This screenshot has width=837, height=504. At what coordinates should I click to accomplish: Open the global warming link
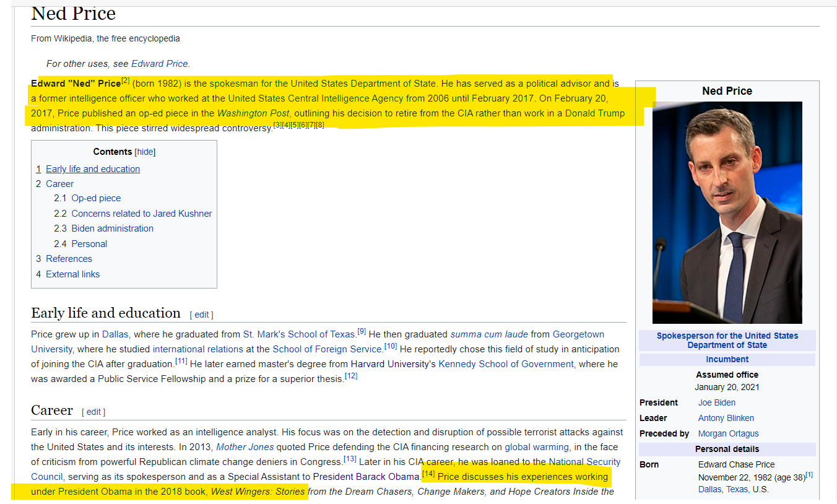pos(537,447)
